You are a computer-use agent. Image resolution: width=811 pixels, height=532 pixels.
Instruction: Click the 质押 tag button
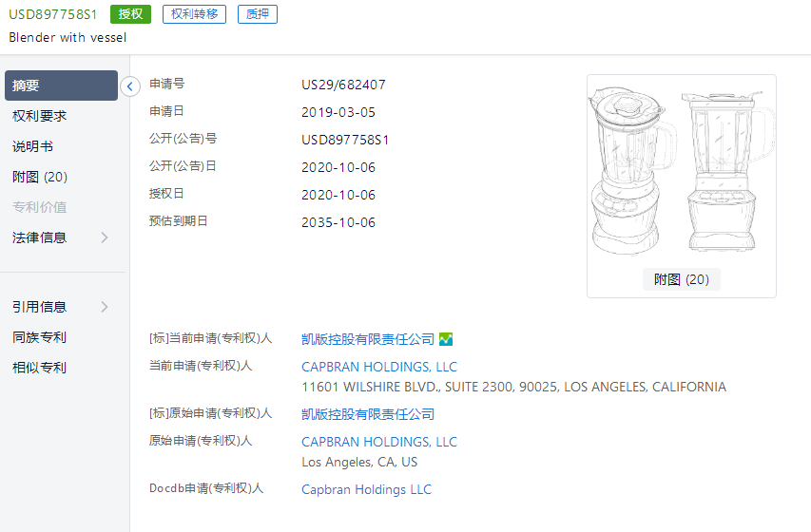(258, 14)
